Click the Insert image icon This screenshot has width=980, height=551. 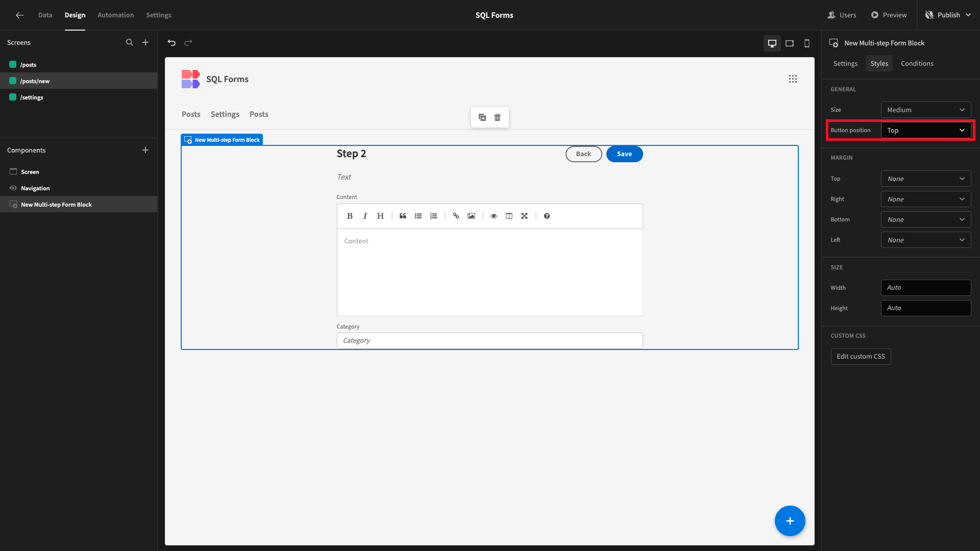point(471,216)
